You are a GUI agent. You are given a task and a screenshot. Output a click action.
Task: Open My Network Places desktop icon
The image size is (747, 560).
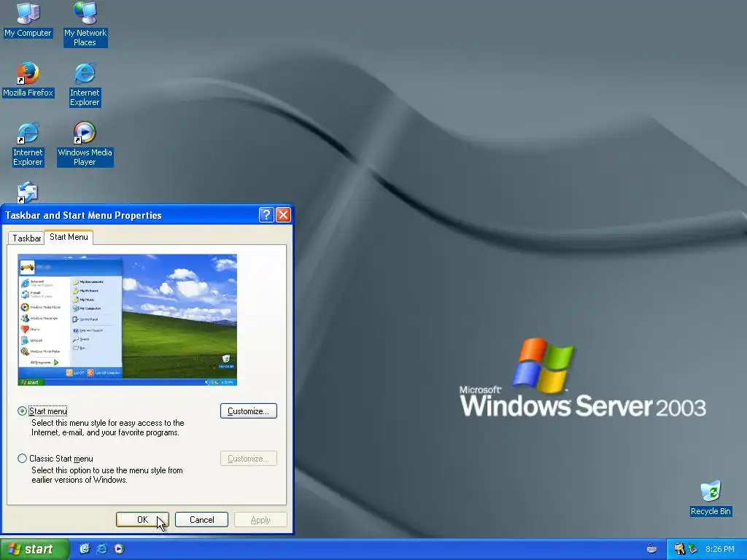(85, 24)
